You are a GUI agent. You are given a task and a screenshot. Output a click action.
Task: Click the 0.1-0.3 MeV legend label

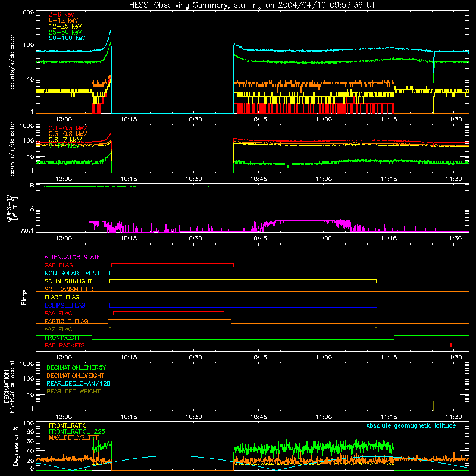[x=68, y=128]
